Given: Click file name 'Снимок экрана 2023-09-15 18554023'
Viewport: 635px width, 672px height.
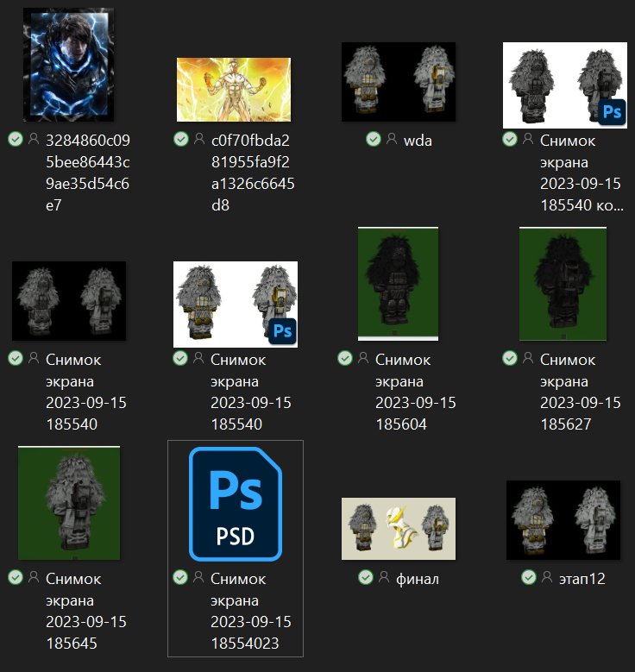Looking at the screenshot, I should (251, 611).
